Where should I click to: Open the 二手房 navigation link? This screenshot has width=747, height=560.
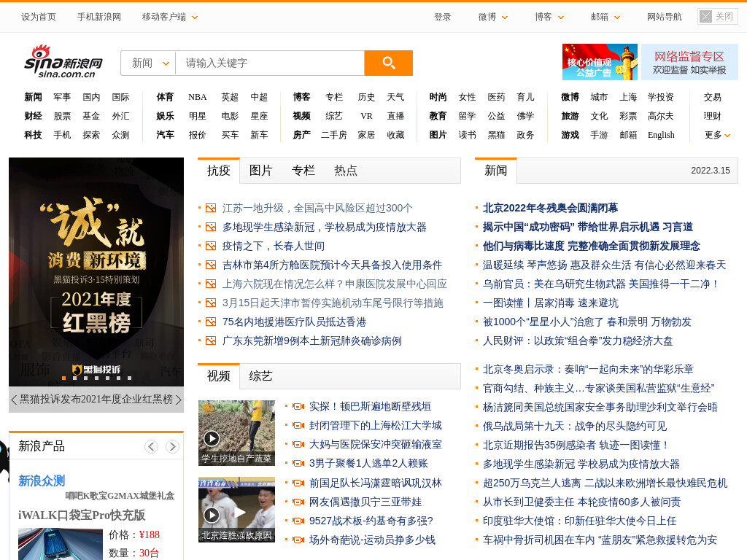click(333, 135)
